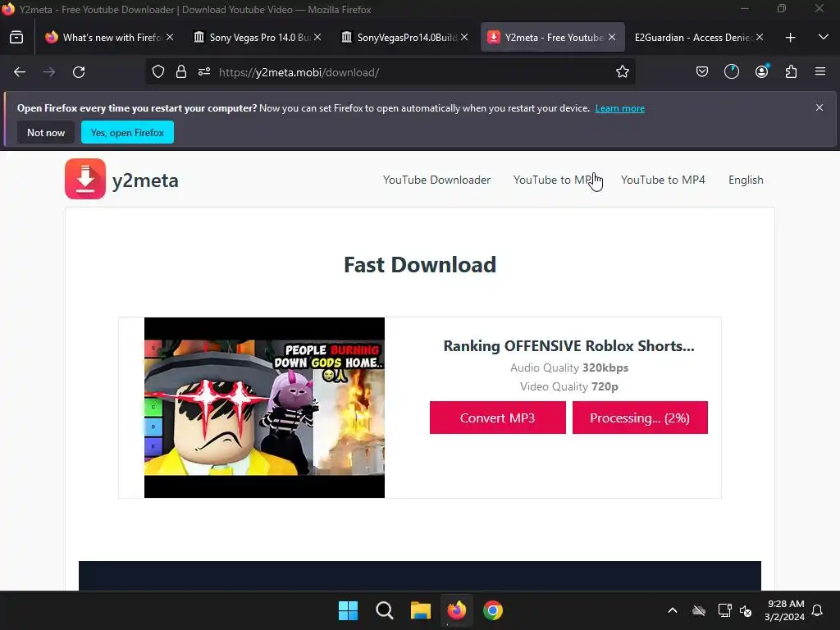This screenshot has width=840, height=630.
Task: Click the muted volume tray icon
Action: click(x=746, y=610)
